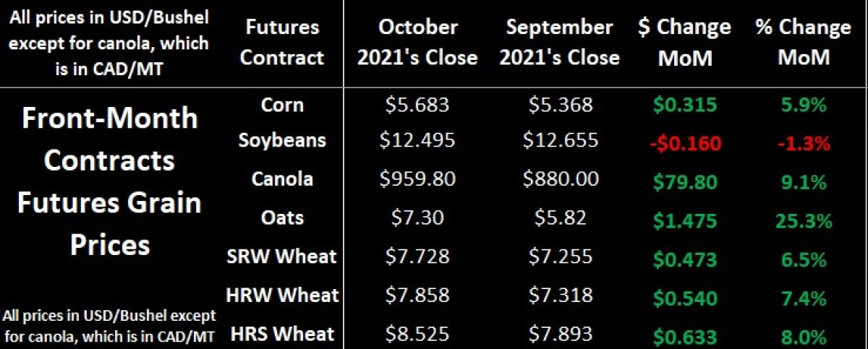Click the HRW Wheat row label
Image resolution: width=868 pixels, height=349 pixels.
(x=282, y=295)
